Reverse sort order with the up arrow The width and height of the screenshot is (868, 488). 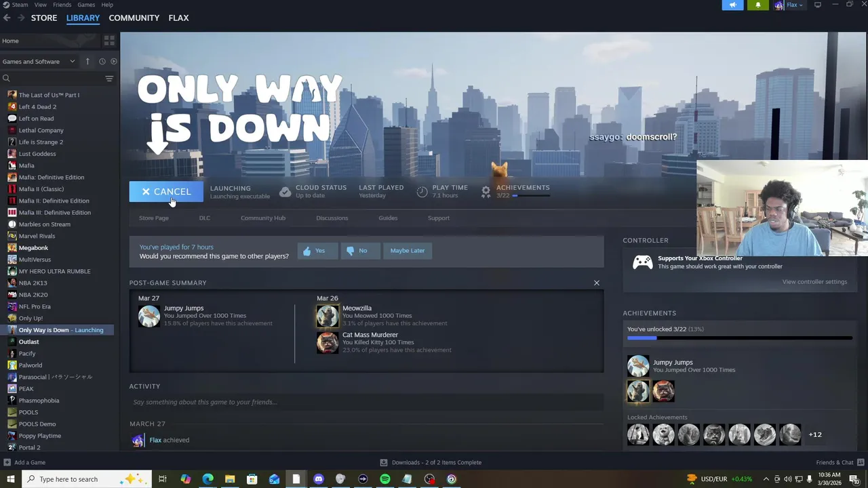tap(87, 62)
